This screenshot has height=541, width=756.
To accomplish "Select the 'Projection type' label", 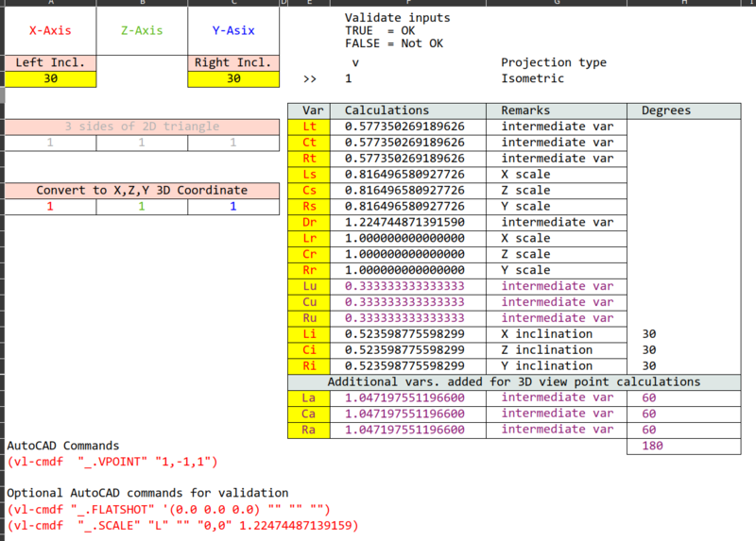I will 554,62.
